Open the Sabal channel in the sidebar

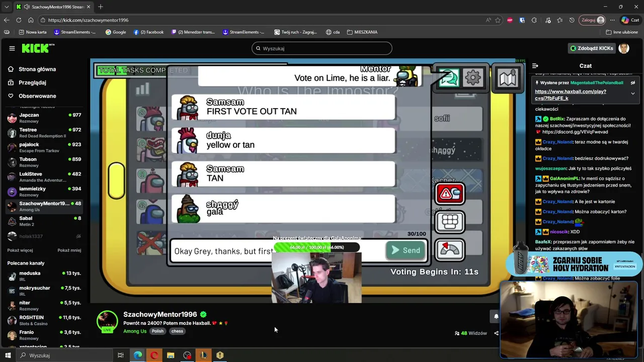pyautogui.click(x=44, y=221)
